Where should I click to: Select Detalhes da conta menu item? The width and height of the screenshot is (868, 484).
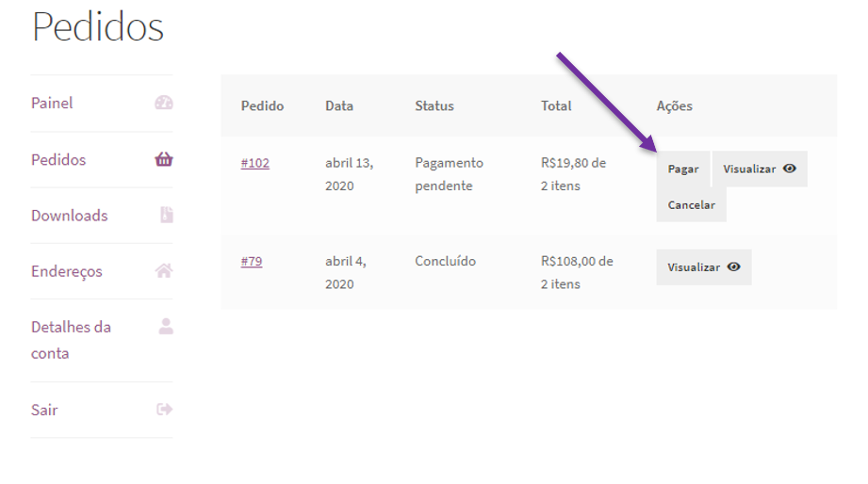[71, 340]
